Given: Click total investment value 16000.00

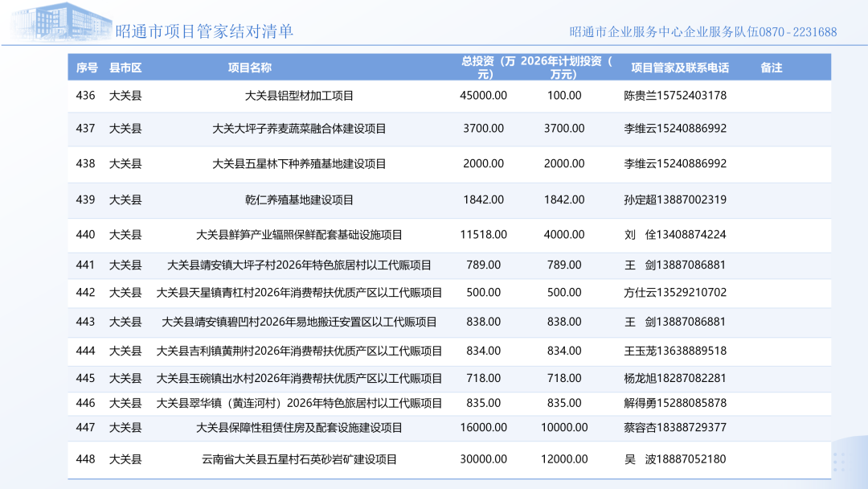Looking at the screenshot, I should (x=483, y=427).
